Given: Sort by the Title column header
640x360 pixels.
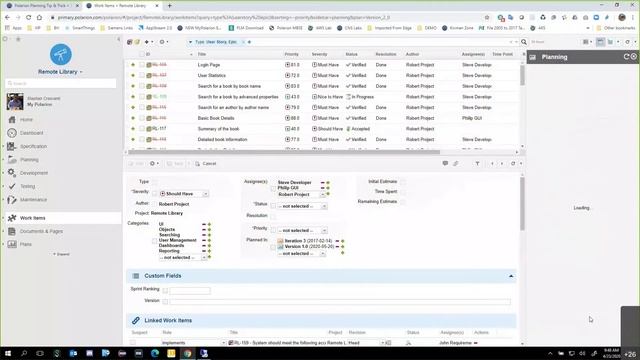Looking at the screenshot, I should pyautogui.click(x=202, y=54).
